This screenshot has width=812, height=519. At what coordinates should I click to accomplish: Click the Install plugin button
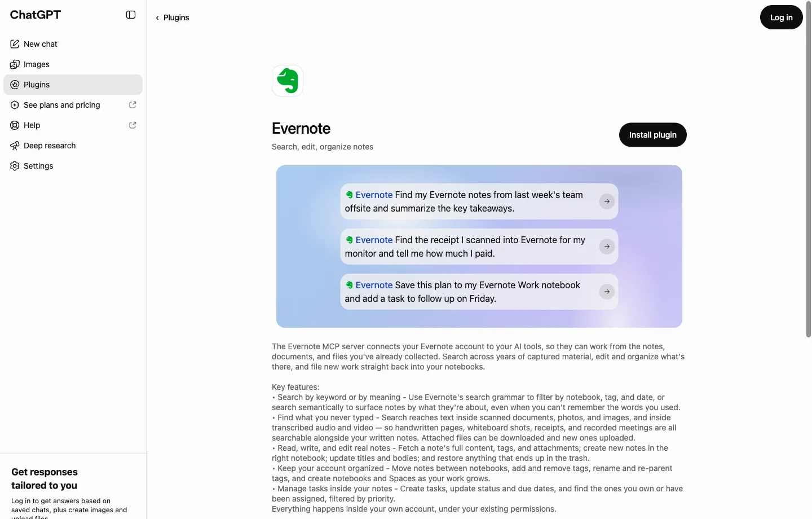[x=652, y=135]
